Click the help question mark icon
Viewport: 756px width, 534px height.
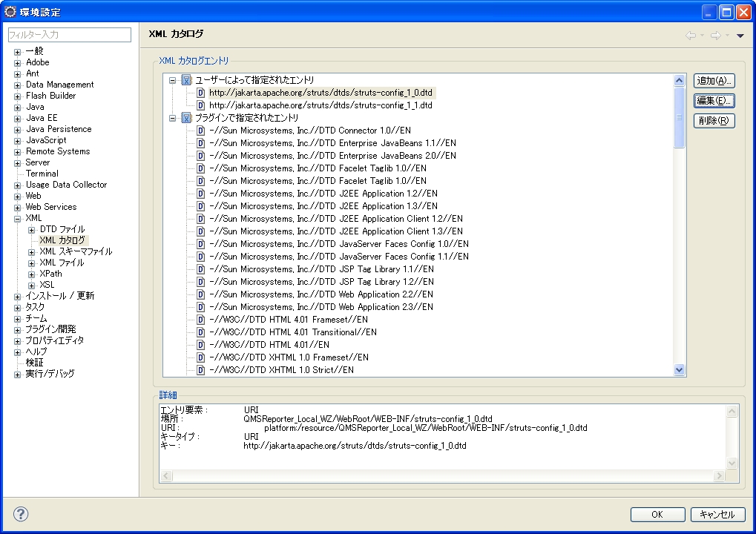tap(21, 514)
